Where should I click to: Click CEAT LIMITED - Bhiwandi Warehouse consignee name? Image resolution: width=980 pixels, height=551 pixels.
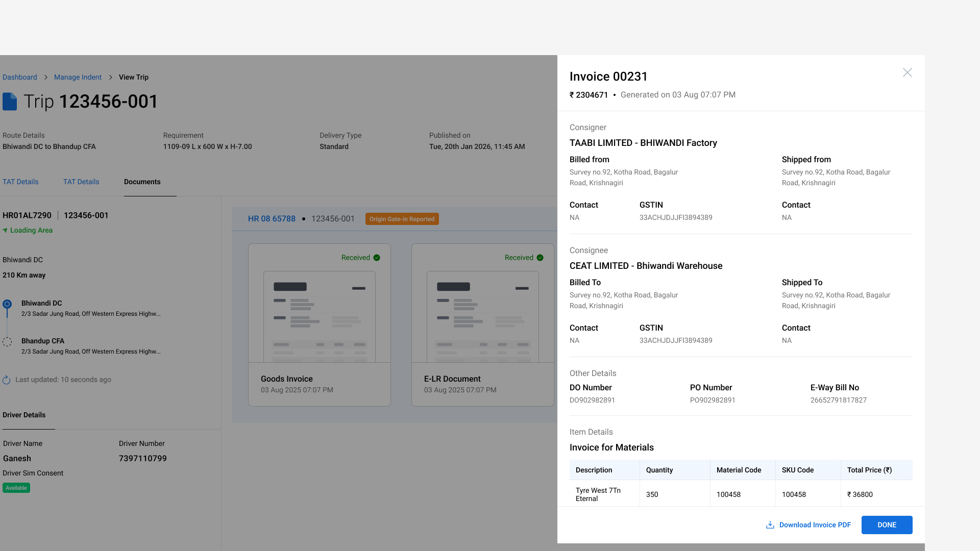[646, 266]
